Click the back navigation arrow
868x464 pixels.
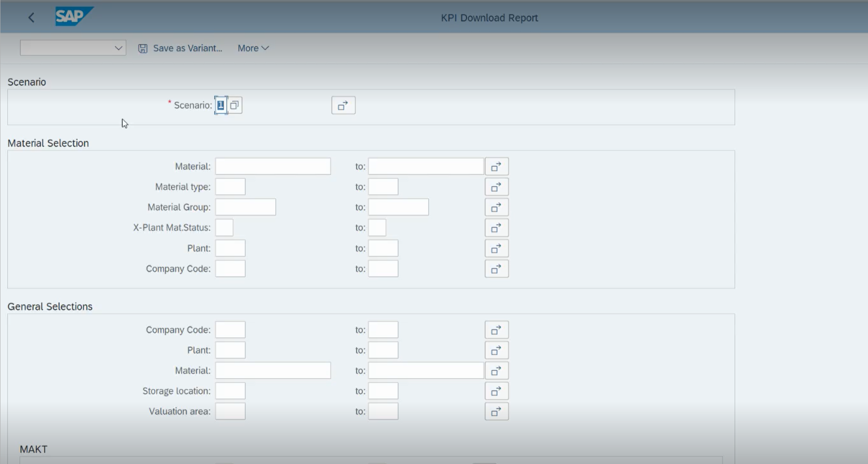click(31, 17)
